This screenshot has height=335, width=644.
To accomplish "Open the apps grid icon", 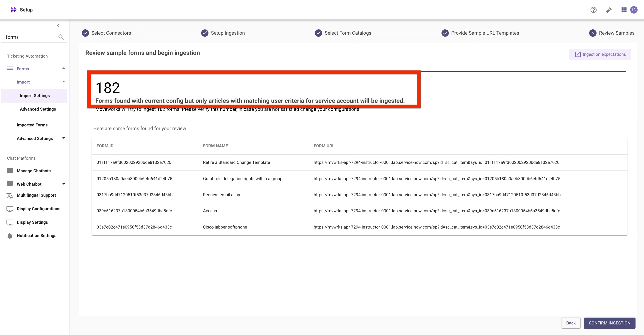I will 624,10.
